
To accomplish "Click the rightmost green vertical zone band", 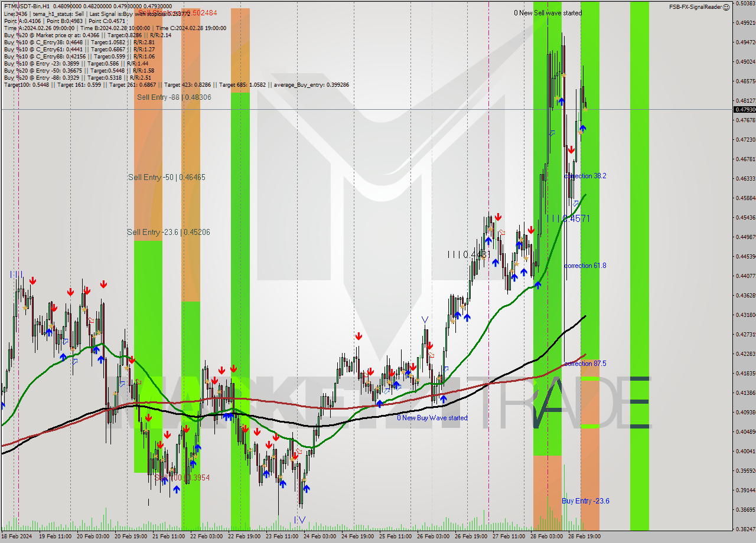I will (639, 266).
